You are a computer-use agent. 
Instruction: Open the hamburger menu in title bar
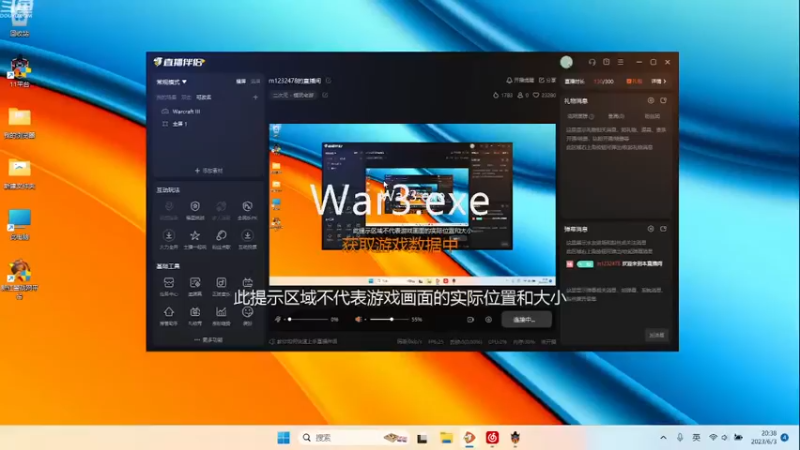point(620,62)
